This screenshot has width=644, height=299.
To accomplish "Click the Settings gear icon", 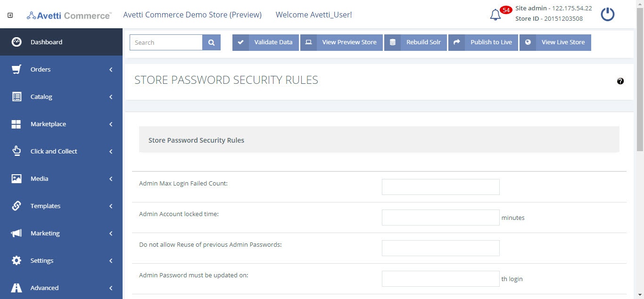I will pos(17,260).
